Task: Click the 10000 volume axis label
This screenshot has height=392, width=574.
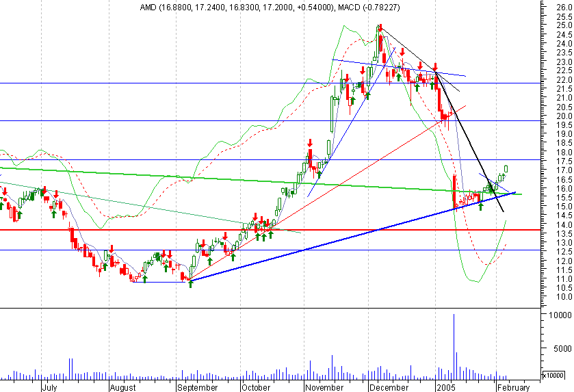Action: 560,315
